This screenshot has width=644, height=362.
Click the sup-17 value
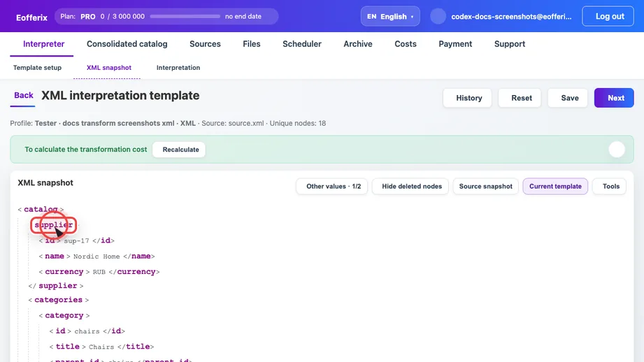tap(76, 241)
